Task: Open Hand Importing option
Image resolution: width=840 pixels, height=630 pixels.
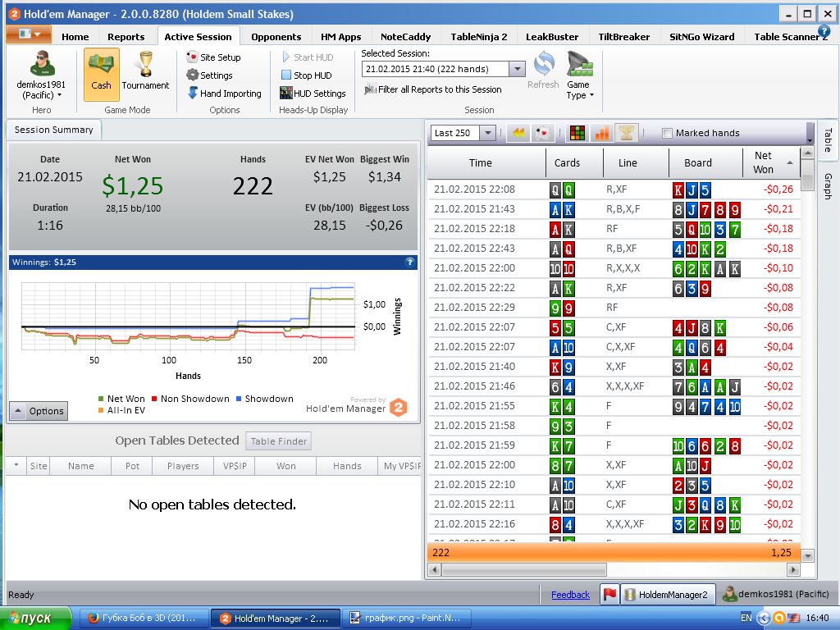Action: point(225,94)
